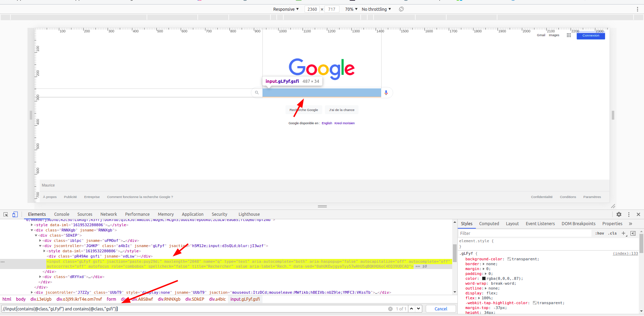
Task: Expand the div class RNNXgb node
Action: point(32,230)
